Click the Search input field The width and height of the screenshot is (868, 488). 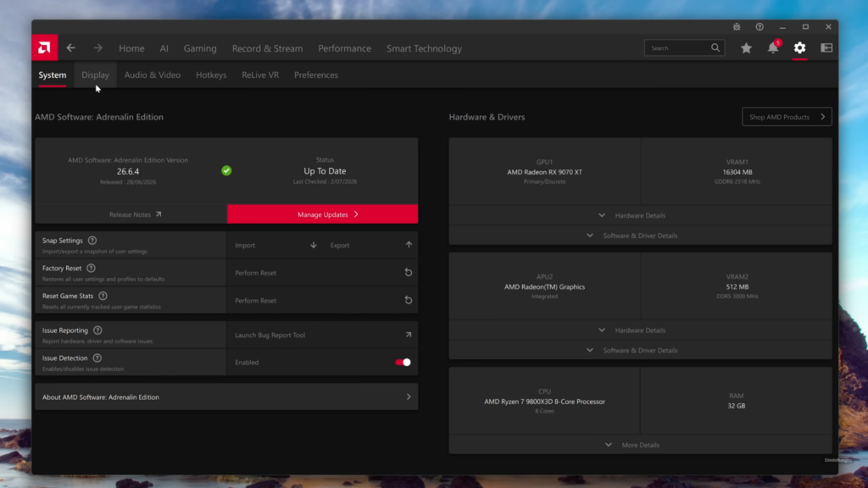[x=684, y=48]
